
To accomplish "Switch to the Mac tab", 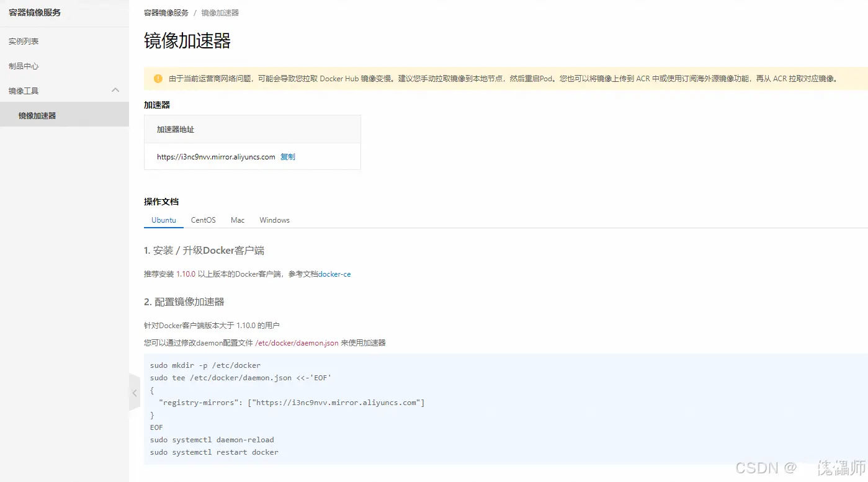I will (x=238, y=220).
